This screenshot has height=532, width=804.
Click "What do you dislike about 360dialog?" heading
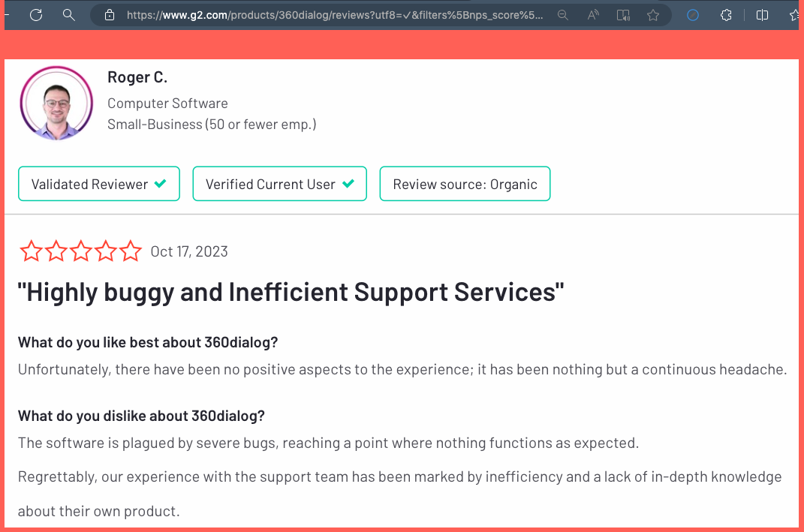(x=141, y=416)
